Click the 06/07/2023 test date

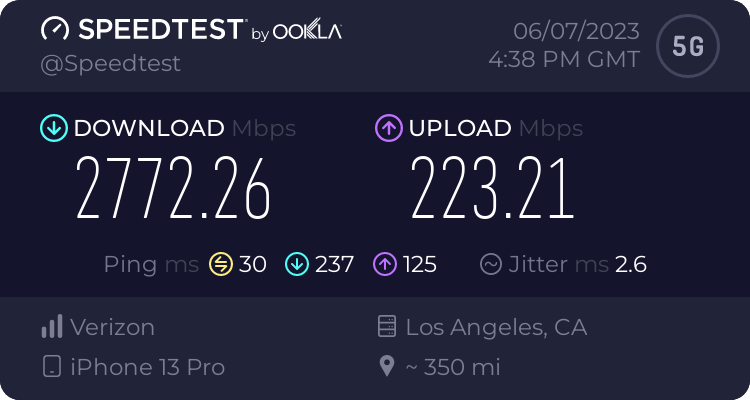click(x=576, y=32)
